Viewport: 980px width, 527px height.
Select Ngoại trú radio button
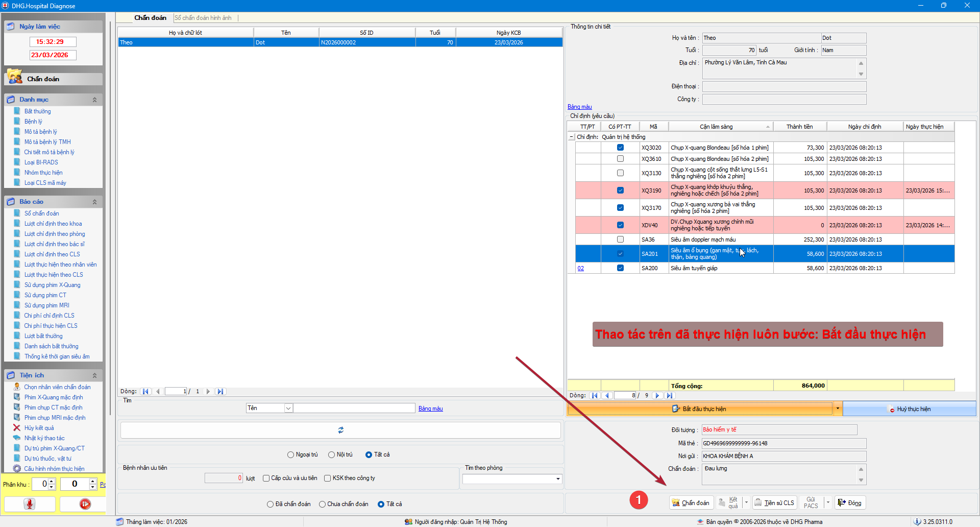coord(290,455)
